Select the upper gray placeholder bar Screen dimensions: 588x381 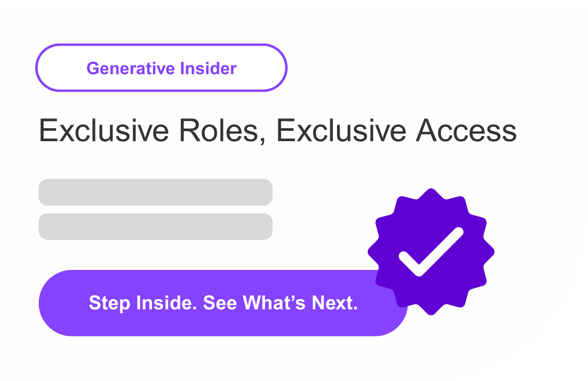pyautogui.click(x=156, y=192)
